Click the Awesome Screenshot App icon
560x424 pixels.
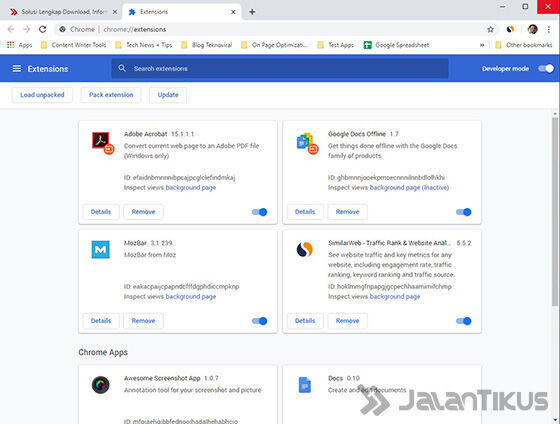point(100,385)
